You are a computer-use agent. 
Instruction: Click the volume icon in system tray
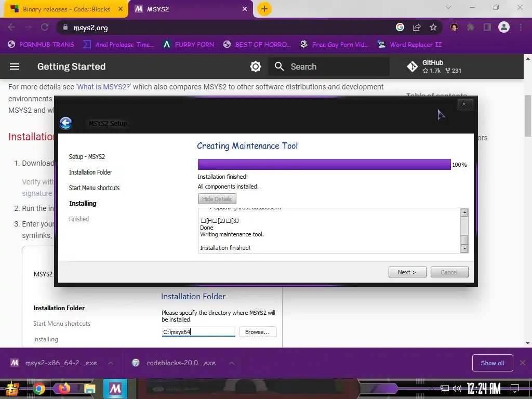[457, 389]
